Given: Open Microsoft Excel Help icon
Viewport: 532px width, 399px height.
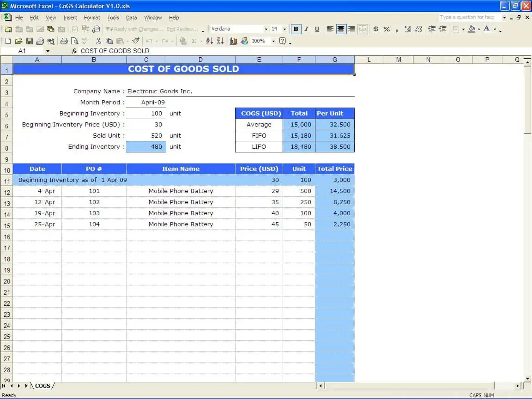Looking at the screenshot, I should (x=282, y=41).
